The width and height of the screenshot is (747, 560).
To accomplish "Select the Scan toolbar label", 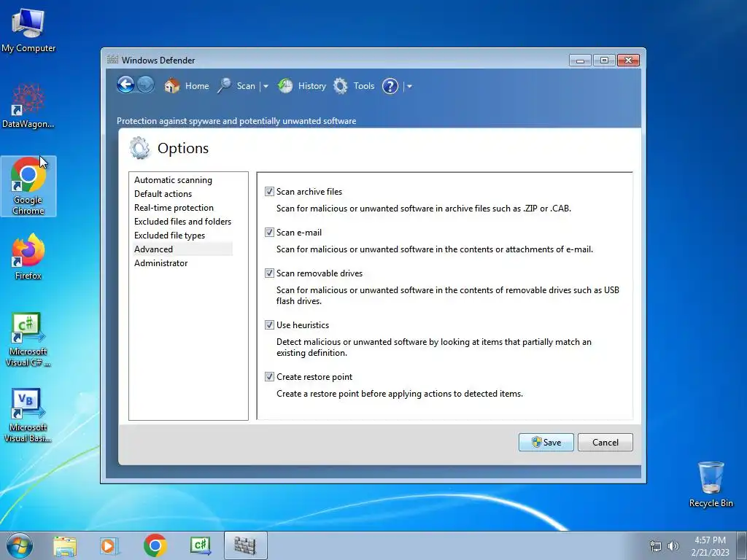I will pyautogui.click(x=246, y=86).
